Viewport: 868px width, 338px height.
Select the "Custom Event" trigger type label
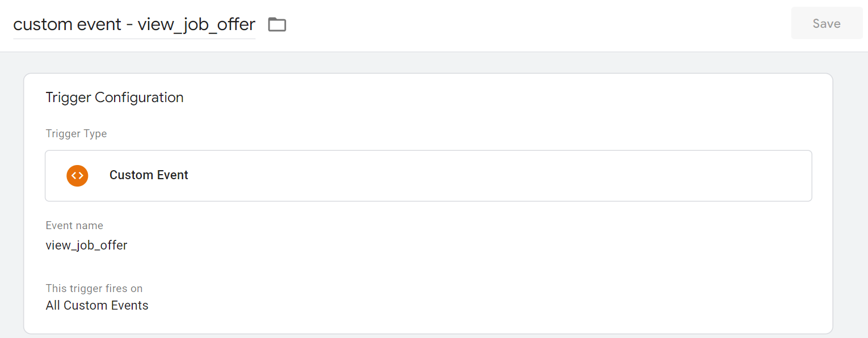coord(149,175)
